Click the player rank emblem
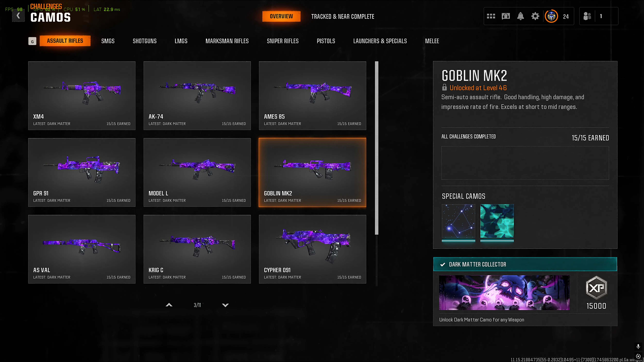The height and width of the screenshot is (362, 644). tap(551, 16)
